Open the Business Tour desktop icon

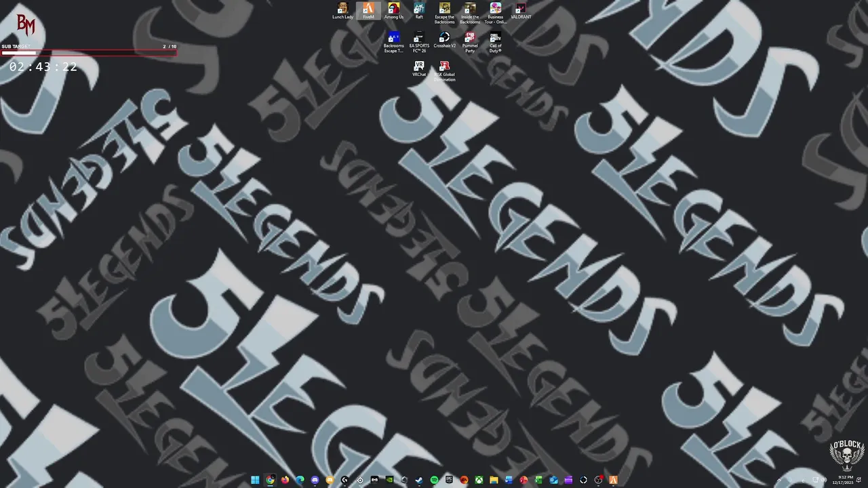tap(496, 13)
